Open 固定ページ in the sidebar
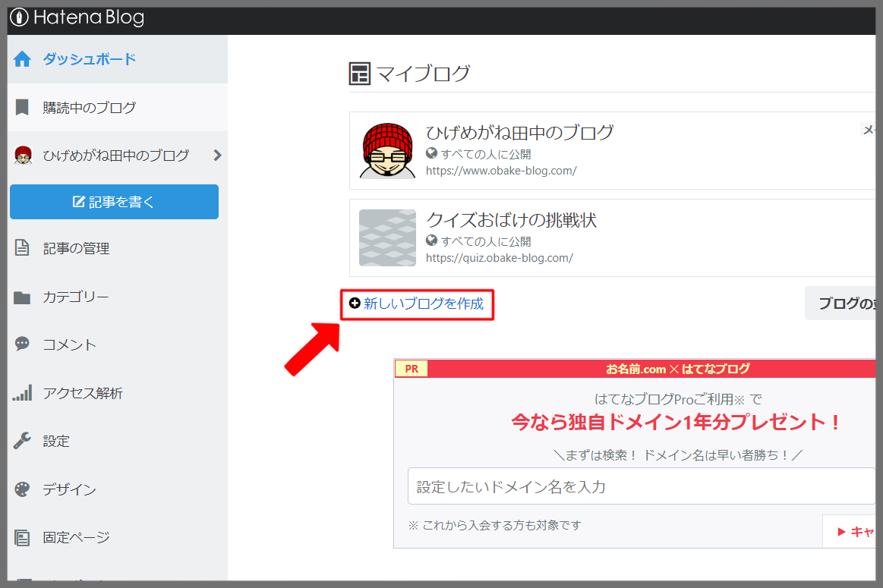This screenshot has width=883, height=588. tap(76, 537)
